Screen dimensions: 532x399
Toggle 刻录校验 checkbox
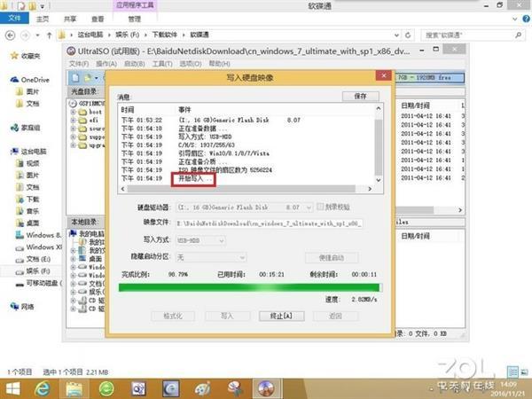click(319, 207)
